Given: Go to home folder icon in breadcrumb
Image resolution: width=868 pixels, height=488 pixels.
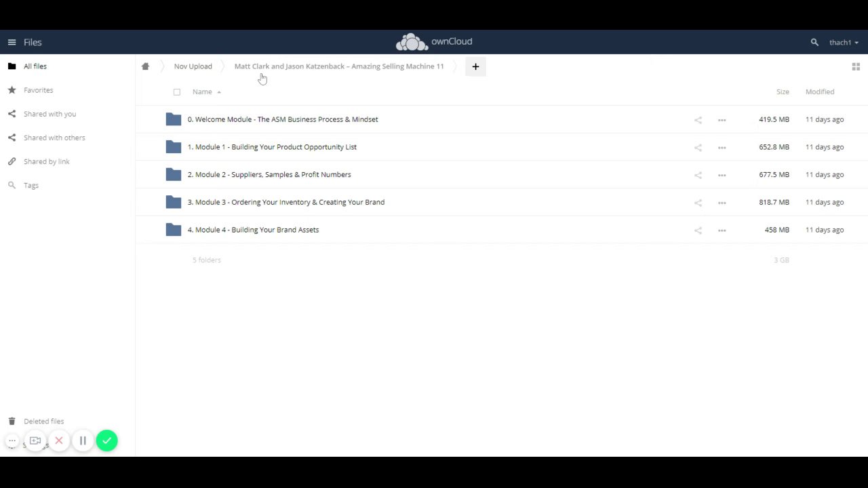Looking at the screenshot, I should 145,66.
